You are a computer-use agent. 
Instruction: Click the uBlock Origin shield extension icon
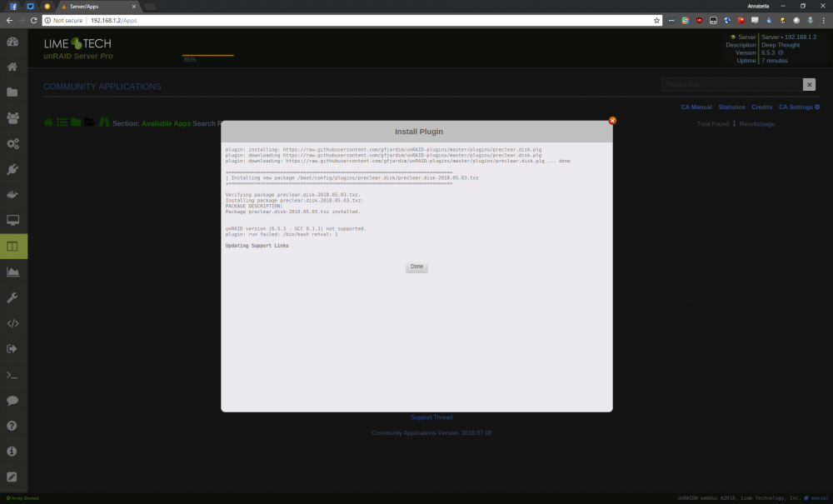pyautogui.click(x=699, y=20)
